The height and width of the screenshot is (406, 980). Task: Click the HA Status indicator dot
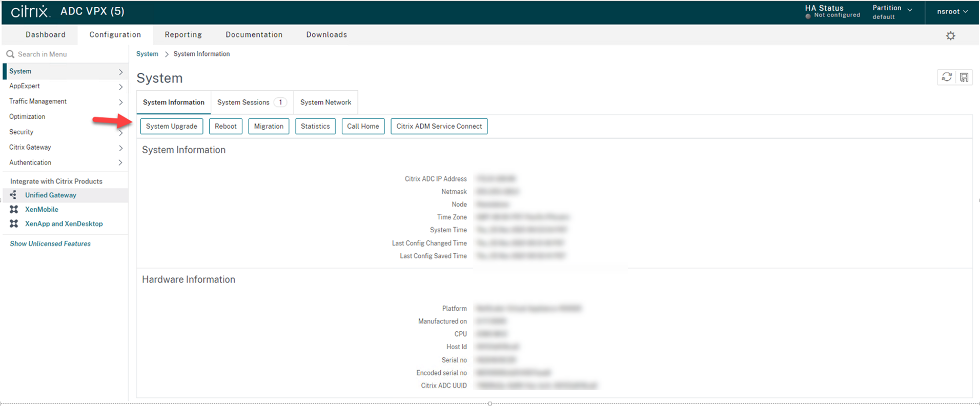pos(808,16)
